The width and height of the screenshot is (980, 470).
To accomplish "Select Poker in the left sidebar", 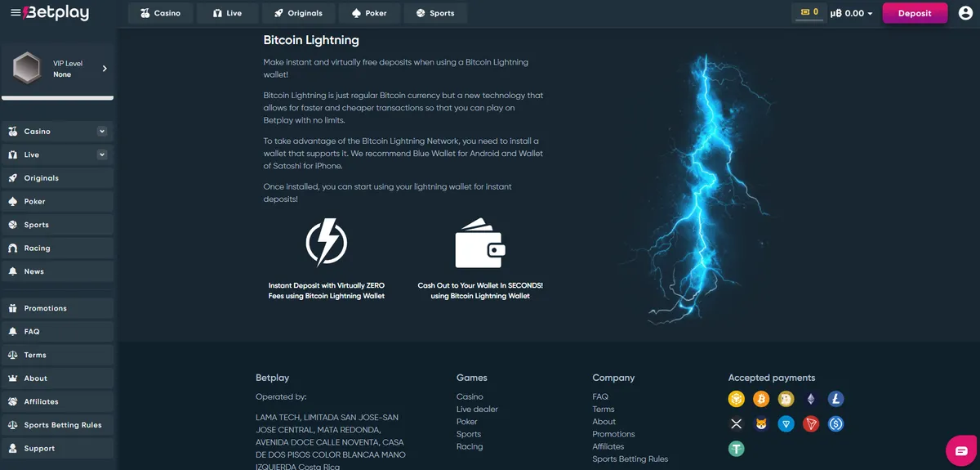I will (x=57, y=201).
